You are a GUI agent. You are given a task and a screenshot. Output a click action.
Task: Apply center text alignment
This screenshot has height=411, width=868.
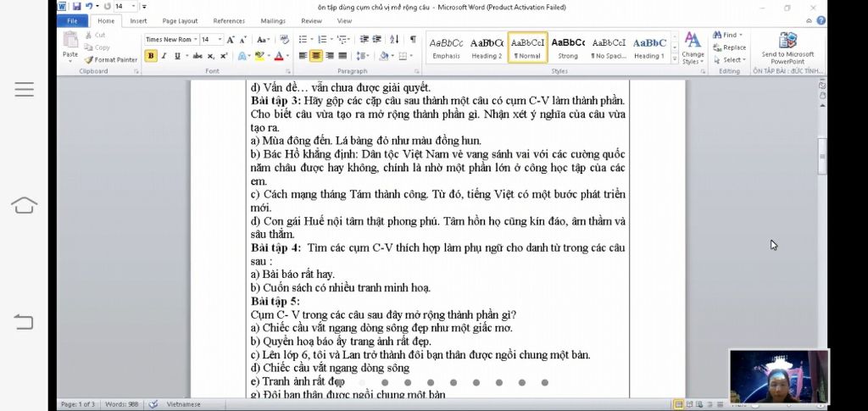click(x=316, y=56)
